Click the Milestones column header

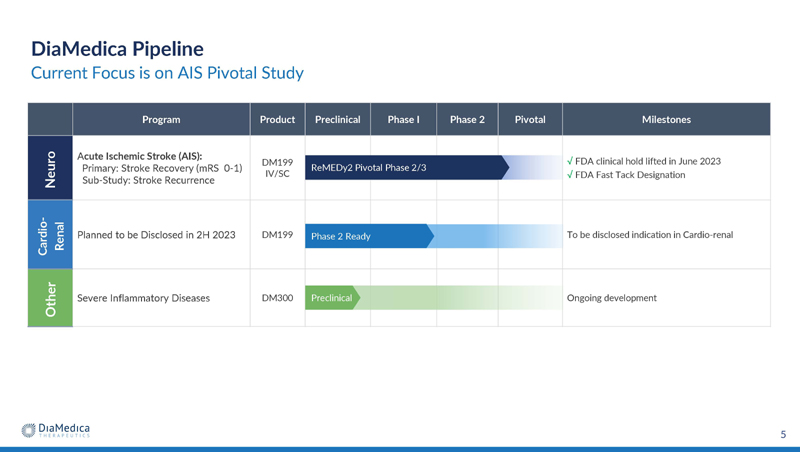pos(666,119)
